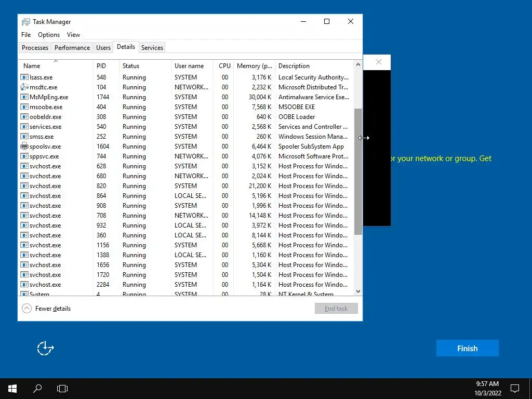Select the MsMpEng.exe row name
The height and width of the screenshot is (399, 532).
tap(49, 97)
